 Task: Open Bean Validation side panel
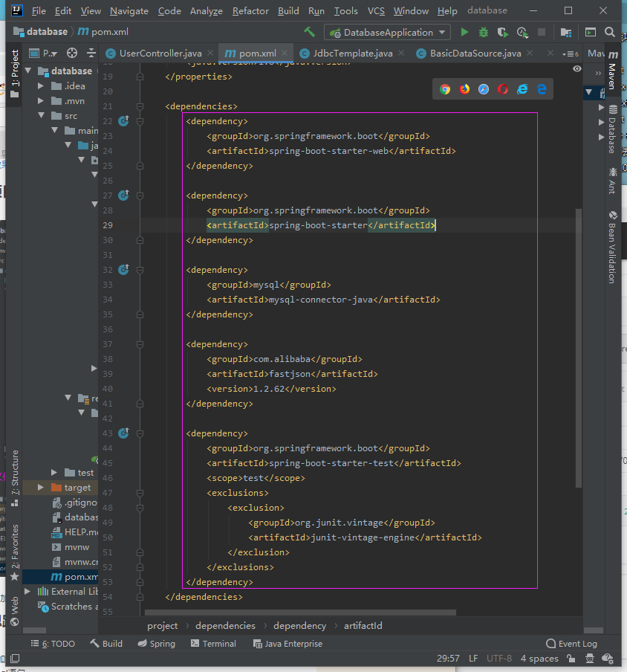612,247
